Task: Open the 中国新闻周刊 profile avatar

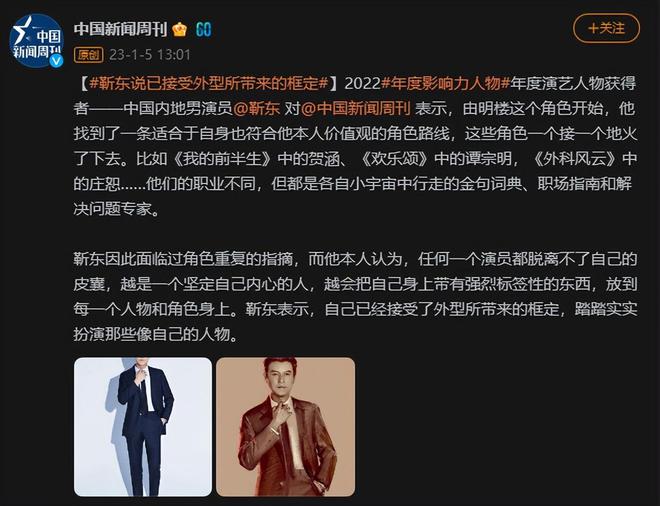Action: tap(36, 41)
